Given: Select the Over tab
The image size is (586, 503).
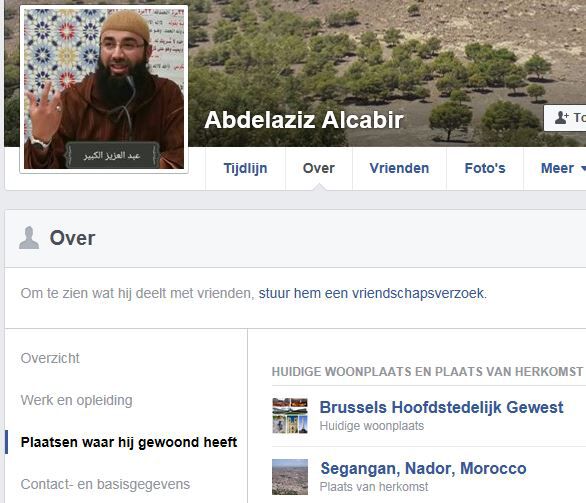Looking at the screenshot, I should 319,168.
